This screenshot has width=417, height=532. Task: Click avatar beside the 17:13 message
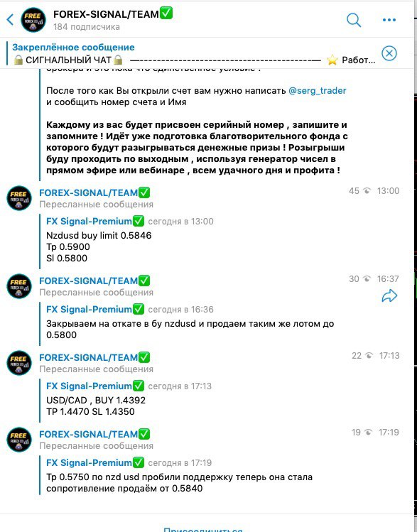tap(19, 363)
